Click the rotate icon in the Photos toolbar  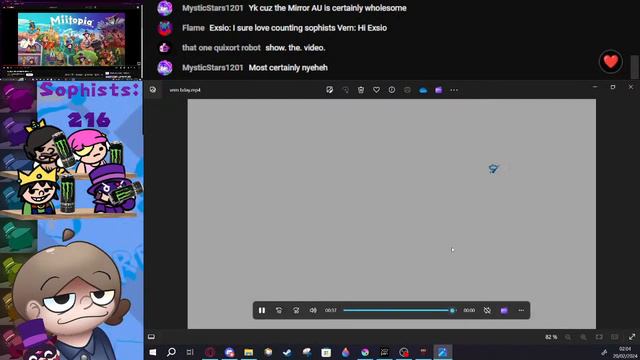click(x=345, y=90)
